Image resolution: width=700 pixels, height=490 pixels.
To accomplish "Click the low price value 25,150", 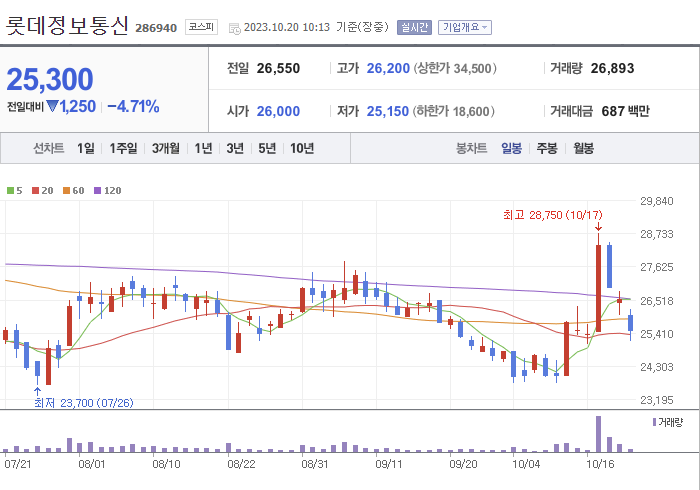I will pyautogui.click(x=388, y=111).
